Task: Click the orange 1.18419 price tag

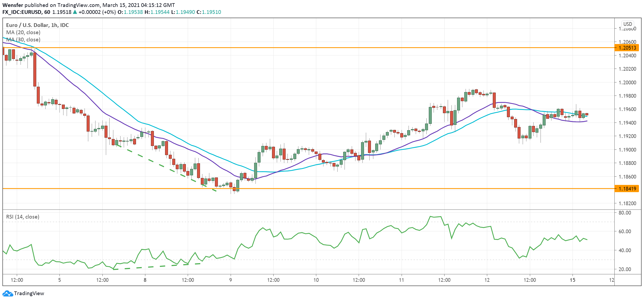Action: pos(627,189)
